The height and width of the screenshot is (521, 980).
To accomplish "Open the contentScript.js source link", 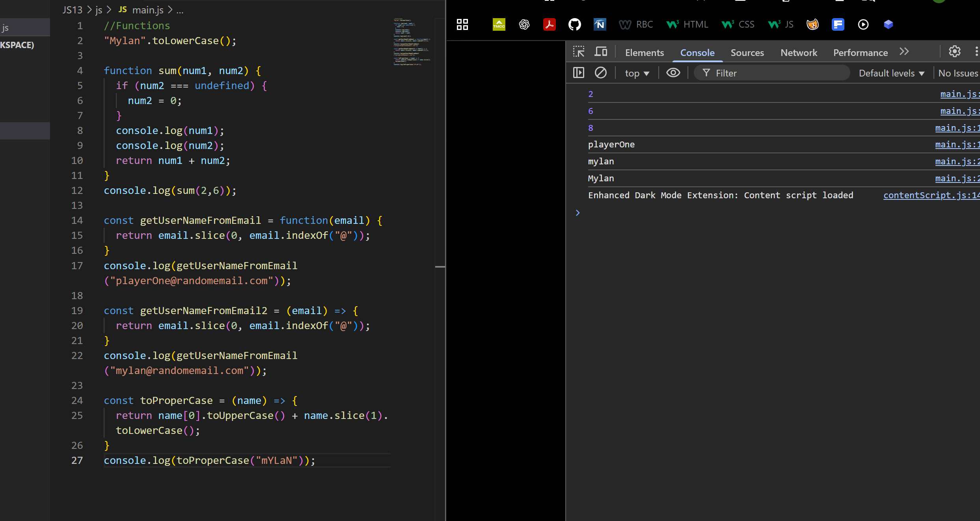I will (x=931, y=195).
